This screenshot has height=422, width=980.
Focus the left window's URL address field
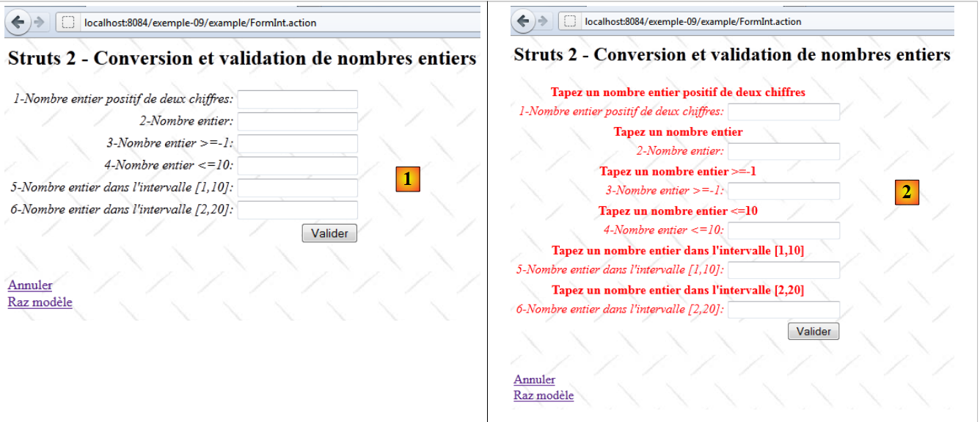coord(220,23)
